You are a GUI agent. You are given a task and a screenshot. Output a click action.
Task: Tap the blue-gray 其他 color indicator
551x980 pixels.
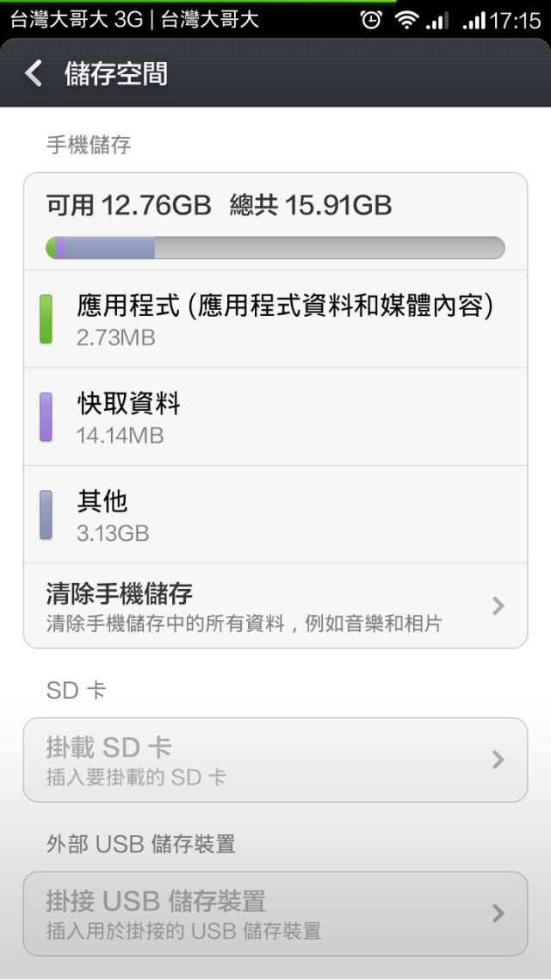tap(46, 514)
